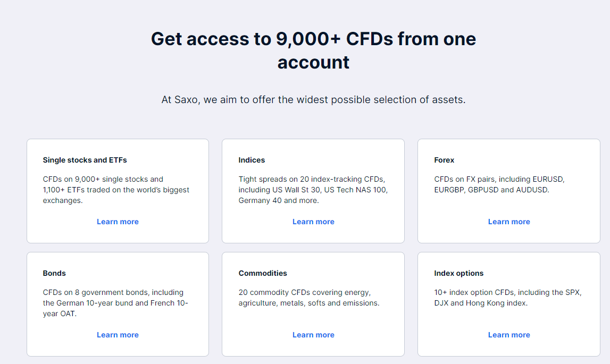Open Learn more under Bonds
610x364 pixels.
point(118,335)
